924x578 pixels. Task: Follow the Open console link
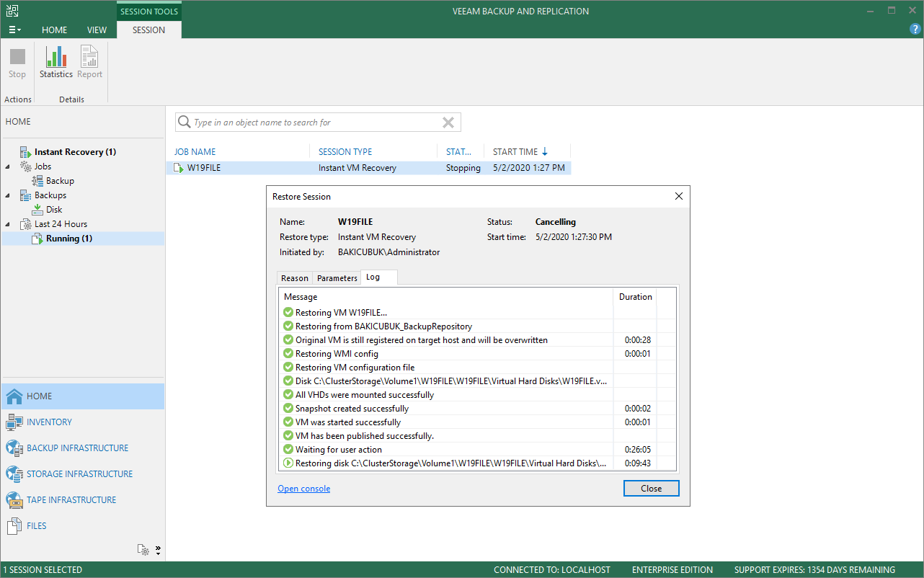(304, 489)
